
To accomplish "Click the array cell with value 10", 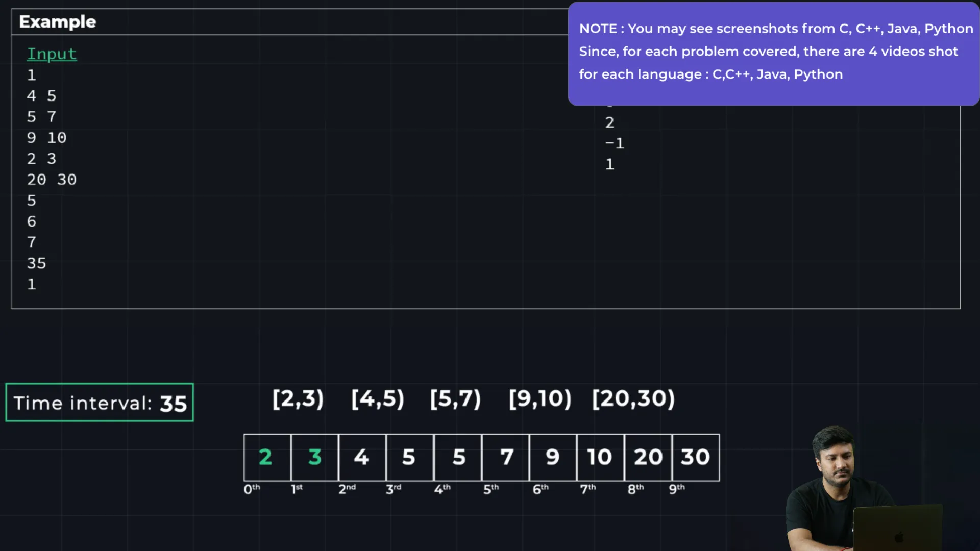I will point(600,457).
